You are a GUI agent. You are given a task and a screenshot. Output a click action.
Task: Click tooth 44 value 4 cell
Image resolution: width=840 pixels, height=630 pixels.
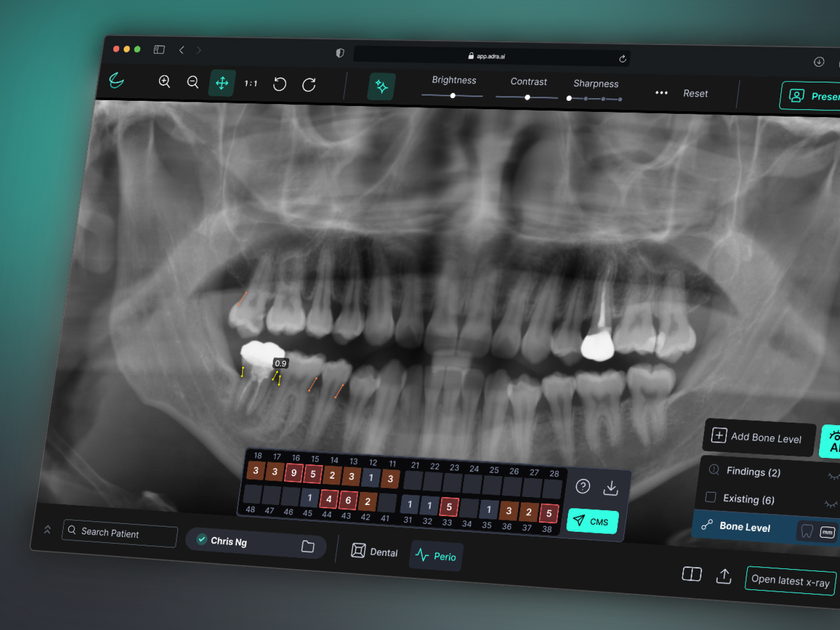(x=329, y=499)
